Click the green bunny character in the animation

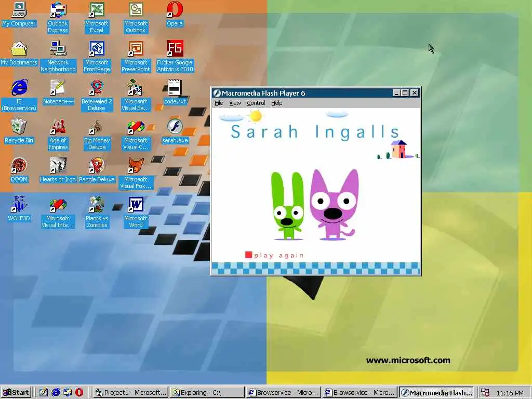point(288,206)
